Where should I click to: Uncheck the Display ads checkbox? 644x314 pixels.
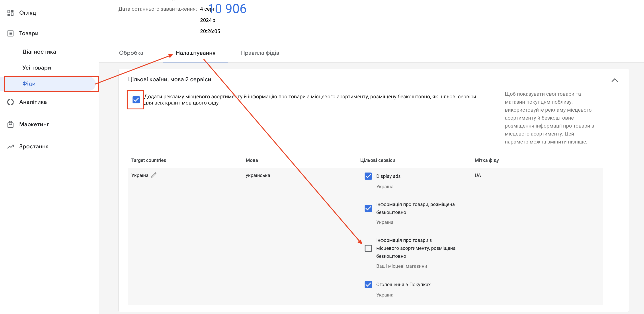click(368, 176)
